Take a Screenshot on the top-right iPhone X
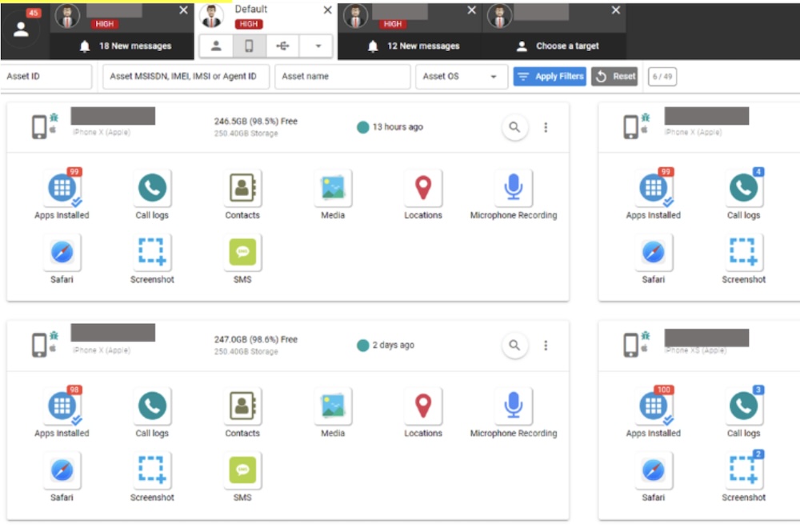Image resolution: width=800 pixels, height=532 pixels. pos(743,254)
